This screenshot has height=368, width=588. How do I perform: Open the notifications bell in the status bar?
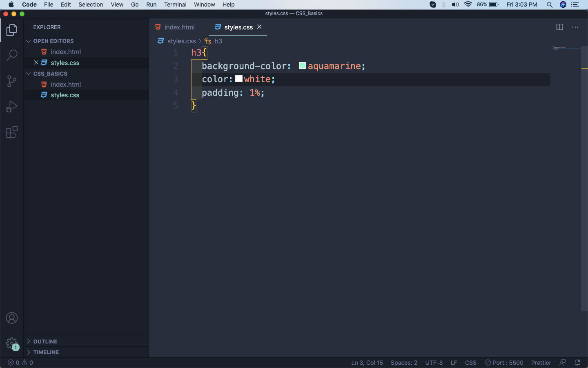pyautogui.click(x=577, y=363)
